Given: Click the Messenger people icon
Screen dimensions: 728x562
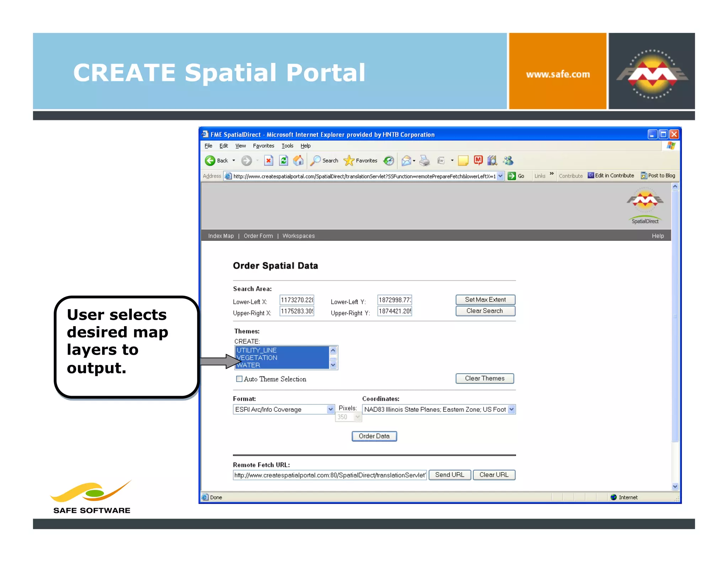Looking at the screenshot, I should (x=508, y=161).
